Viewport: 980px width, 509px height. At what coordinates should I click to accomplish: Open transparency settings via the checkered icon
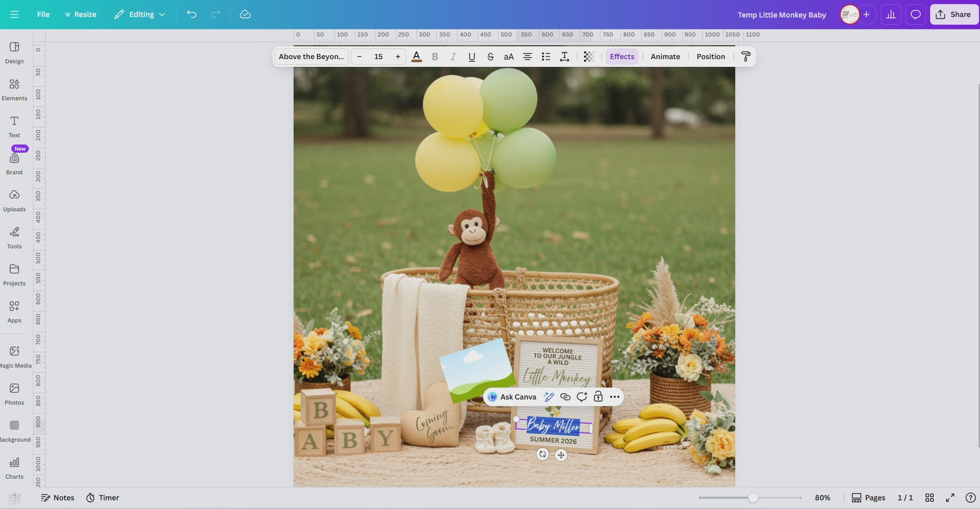(x=588, y=57)
